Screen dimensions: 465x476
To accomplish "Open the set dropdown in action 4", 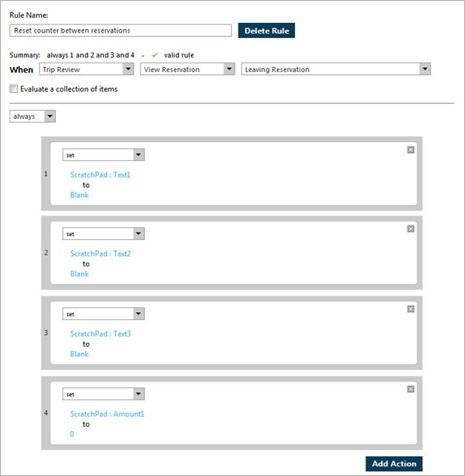I will click(x=103, y=394).
